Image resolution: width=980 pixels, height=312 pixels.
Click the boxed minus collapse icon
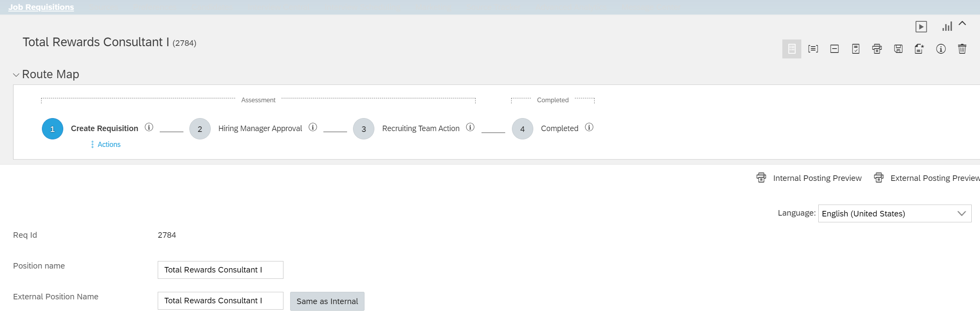(835, 49)
